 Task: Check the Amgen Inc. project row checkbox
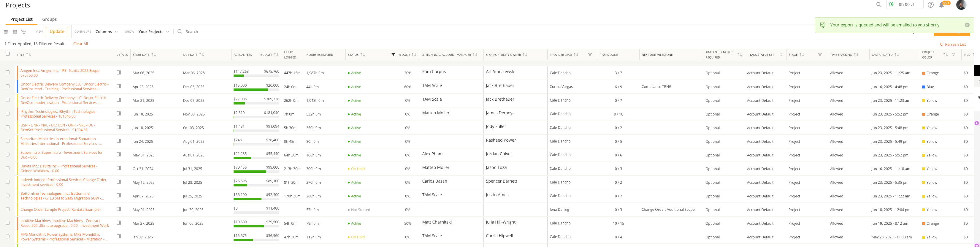(x=8, y=72)
